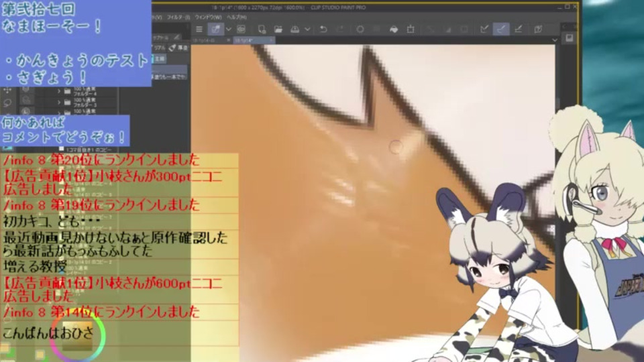
Task: Open the フィルター(I) menu
Action: 178,17
